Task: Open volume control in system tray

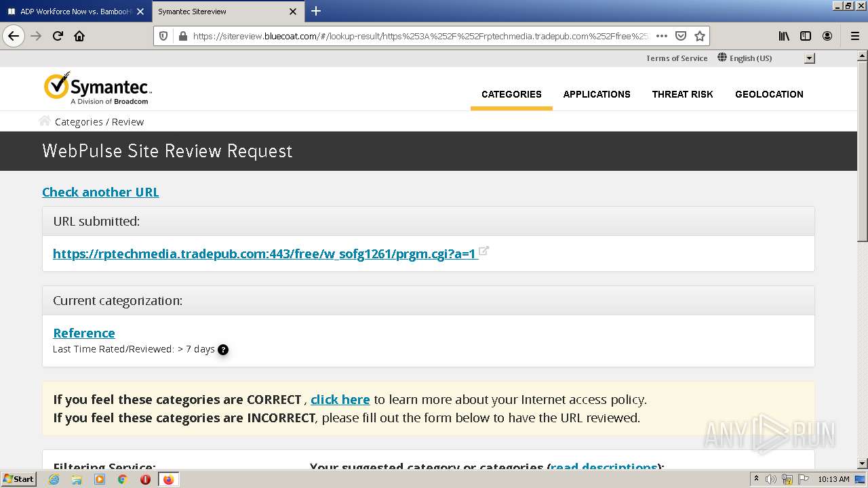Action: [x=771, y=479]
